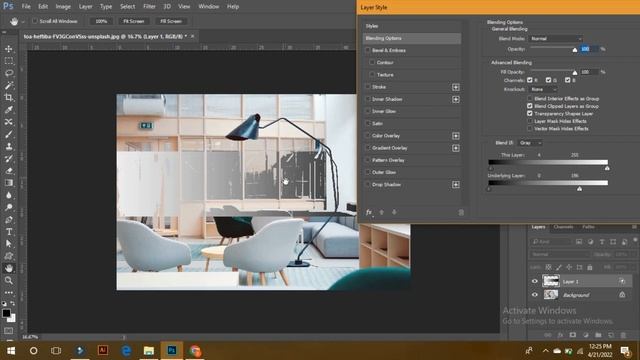Open the Layers panel blend mode dropdown
Screen dimensions: 640x360
tap(559, 254)
